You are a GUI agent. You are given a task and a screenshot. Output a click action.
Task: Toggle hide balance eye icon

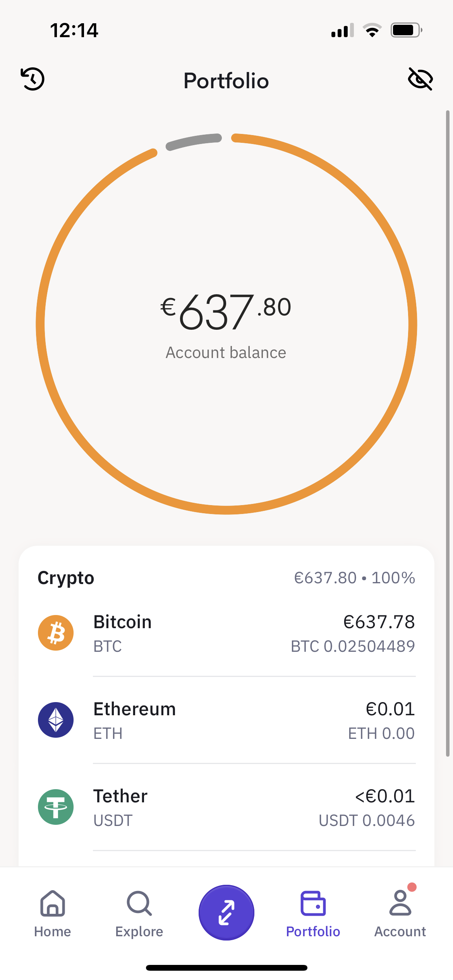pos(420,79)
